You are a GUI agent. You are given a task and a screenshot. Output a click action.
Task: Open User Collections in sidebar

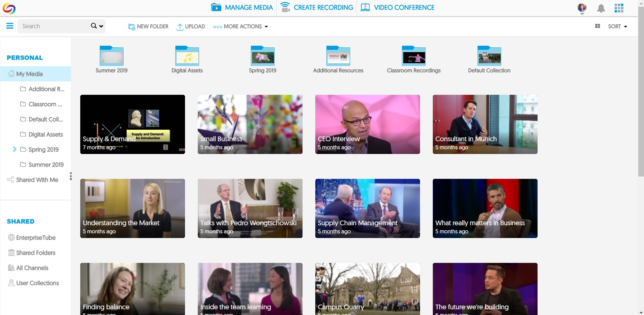[x=34, y=283]
